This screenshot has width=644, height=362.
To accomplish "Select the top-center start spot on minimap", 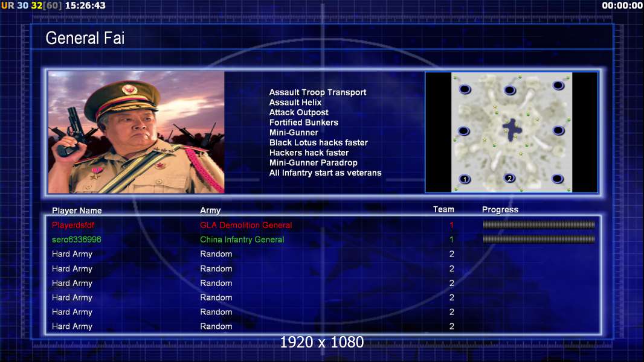I will 510,90.
